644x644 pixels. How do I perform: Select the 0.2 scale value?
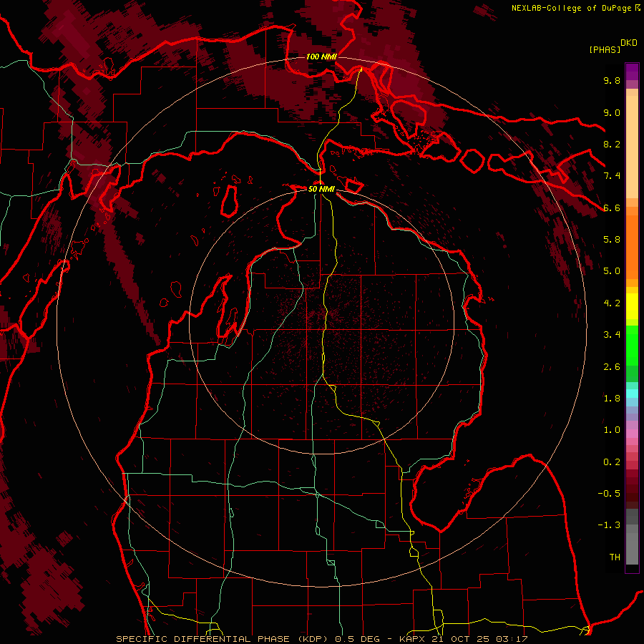612,462
